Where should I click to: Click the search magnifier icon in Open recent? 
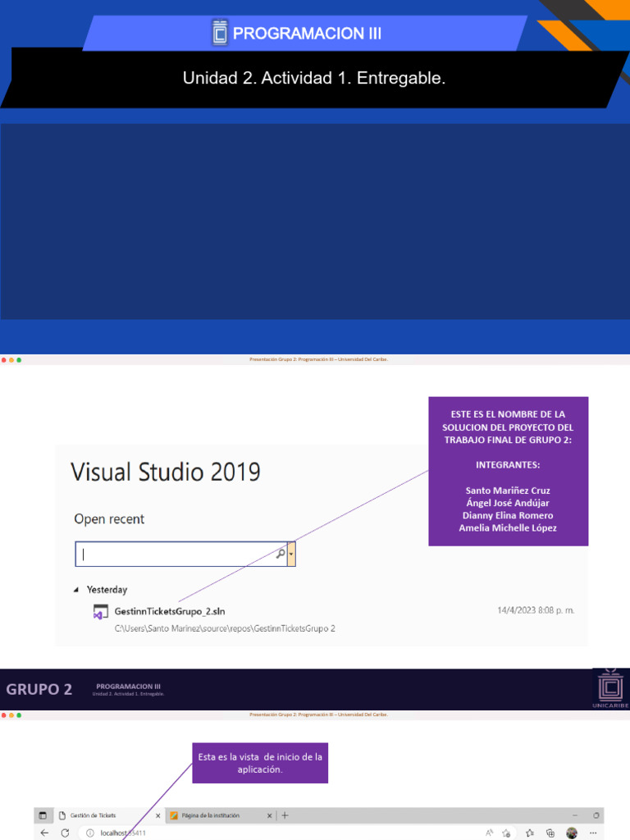(x=280, y=555)
